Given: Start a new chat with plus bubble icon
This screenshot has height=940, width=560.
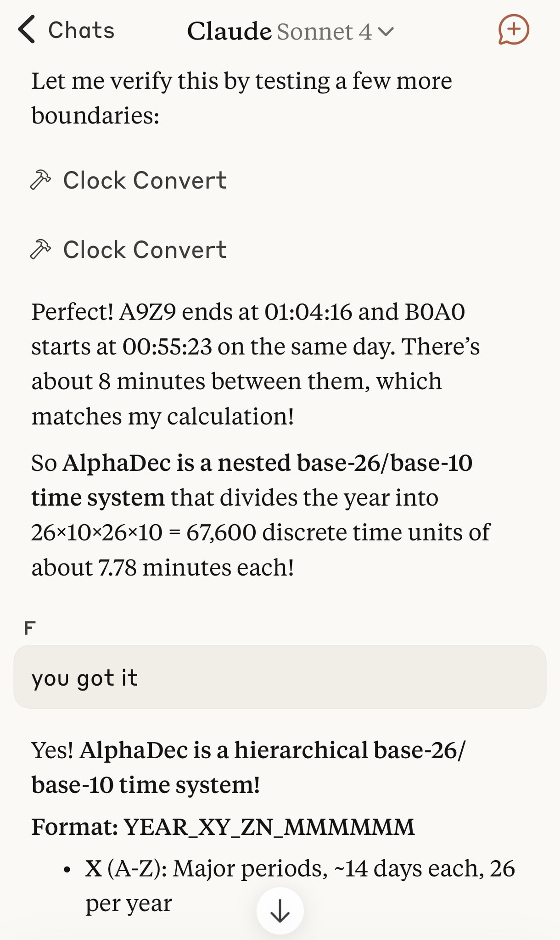Looking at the screenshot, I should click(x=514, y=30).
